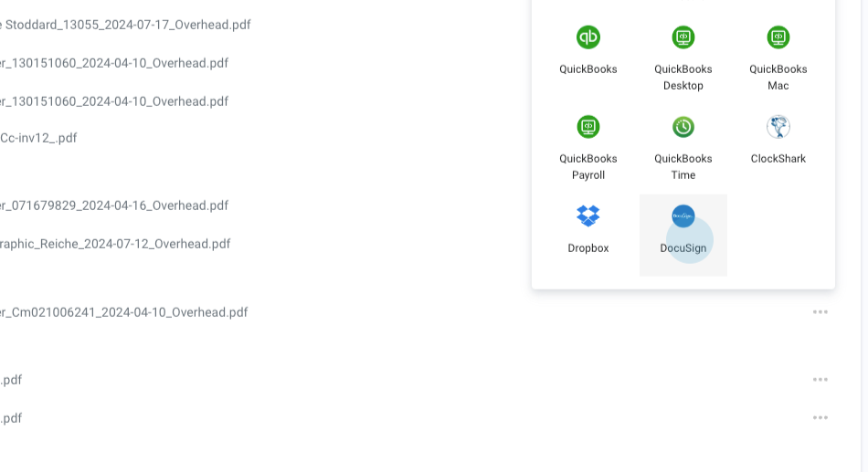Open the second 130151060 Overhead PDF

click(114, 101)
